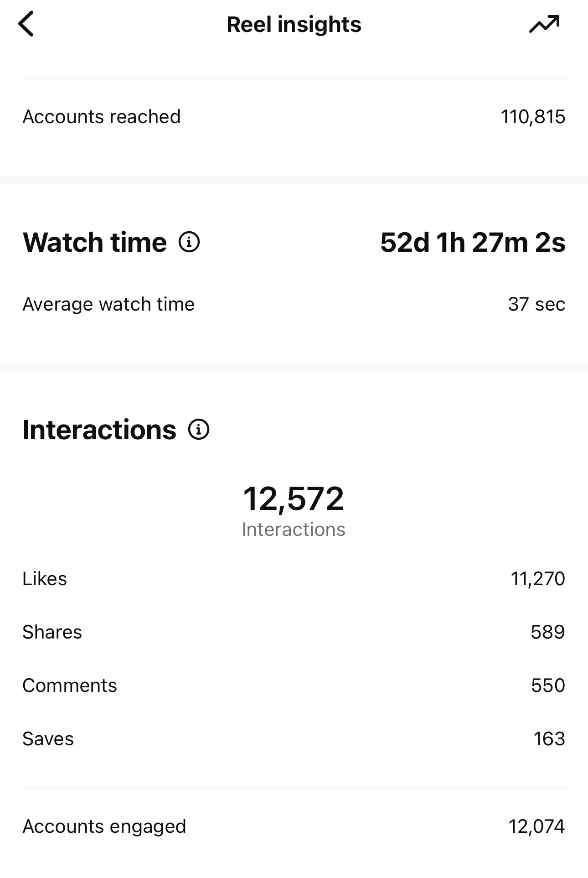Select the Comments row label
The width and height of the screenshot is (588, 878).
click(x=70, y=686)
